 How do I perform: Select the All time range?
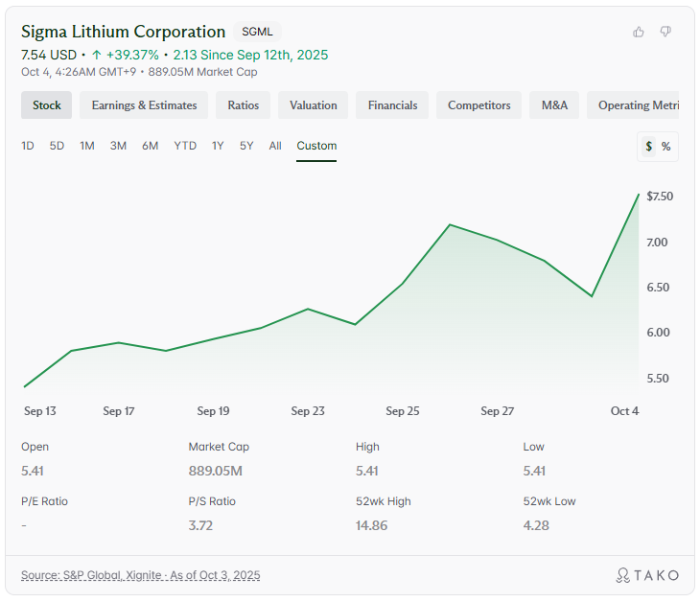click(275, 146)
